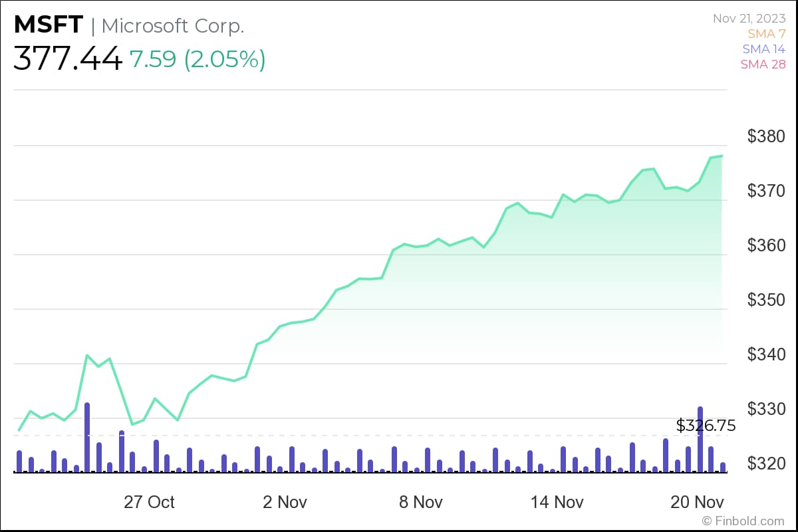Viewport: 798px width, 532px height.
Task: Click the Nov 21, 2023 date label
Action: [749, 19]
